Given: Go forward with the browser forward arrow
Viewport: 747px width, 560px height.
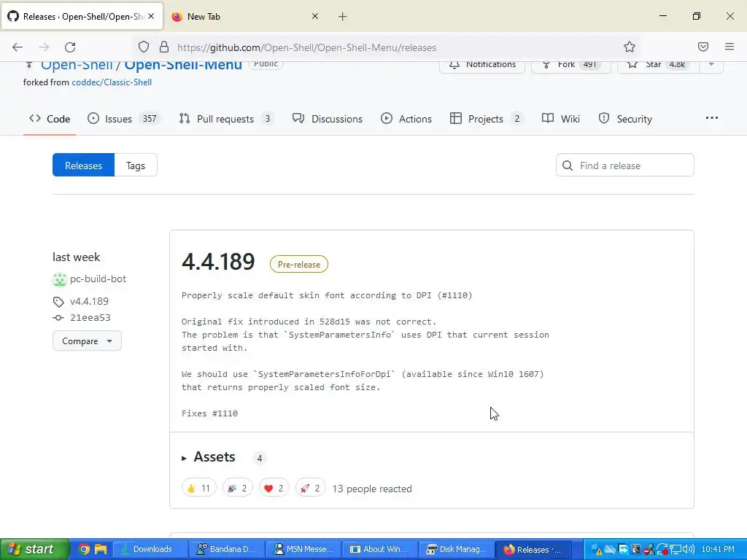Looking at the screenshot, I should point(44,47).
